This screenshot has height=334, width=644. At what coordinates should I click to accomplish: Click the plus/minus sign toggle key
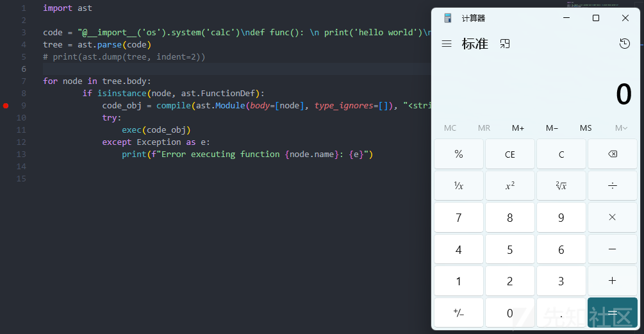(459, 313)
